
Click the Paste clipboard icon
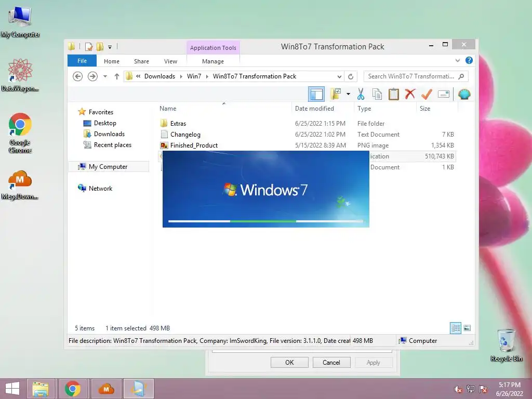click(394, 94)
